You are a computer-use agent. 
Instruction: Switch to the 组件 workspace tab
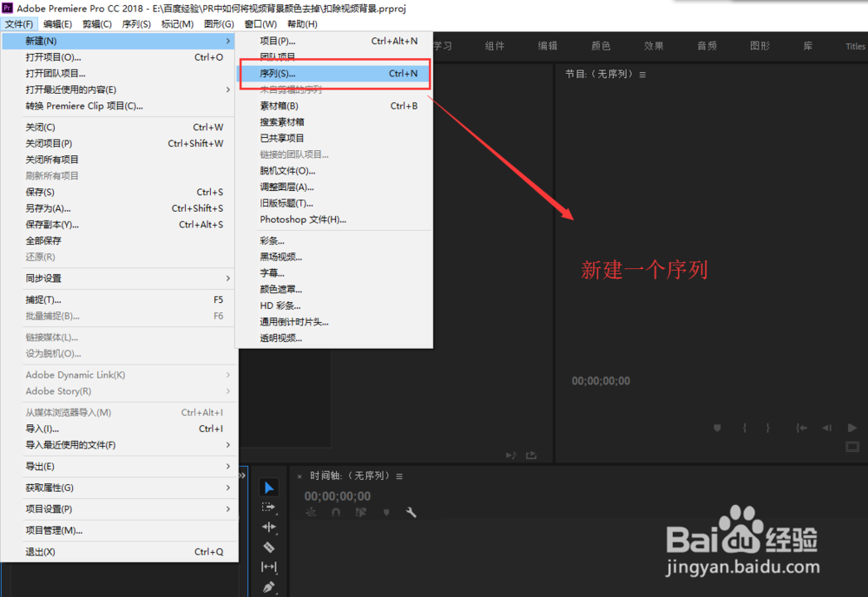pos(495,46)
